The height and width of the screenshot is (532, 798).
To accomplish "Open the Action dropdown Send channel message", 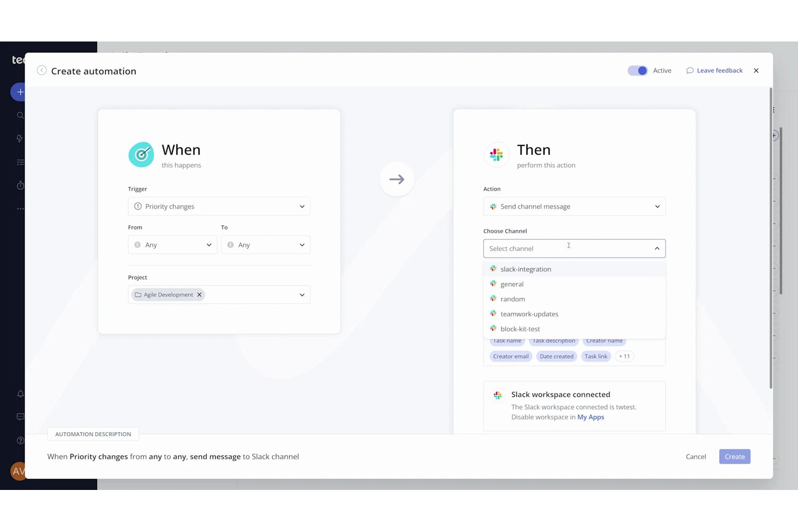I will click(574, 206).
